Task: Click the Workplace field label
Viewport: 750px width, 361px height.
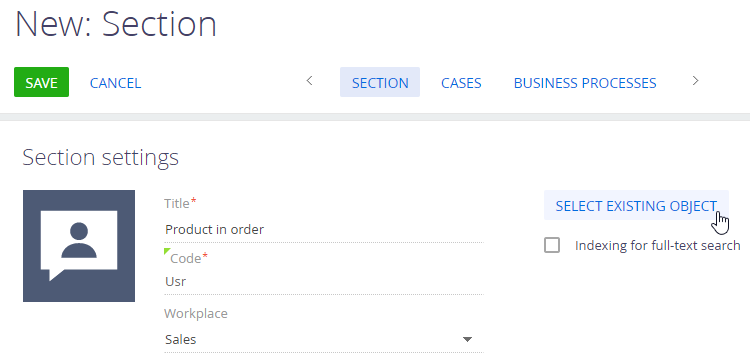Action: click(x=196, y=314)
